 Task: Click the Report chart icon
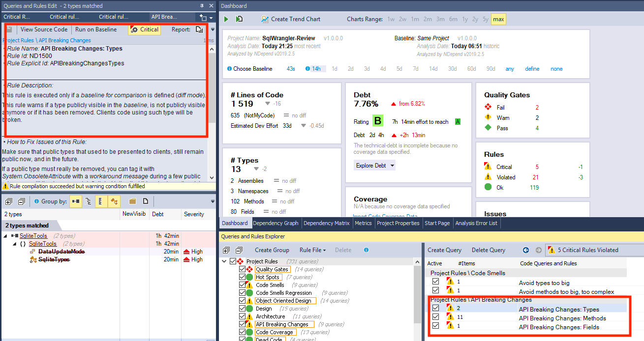pos(199,29)
